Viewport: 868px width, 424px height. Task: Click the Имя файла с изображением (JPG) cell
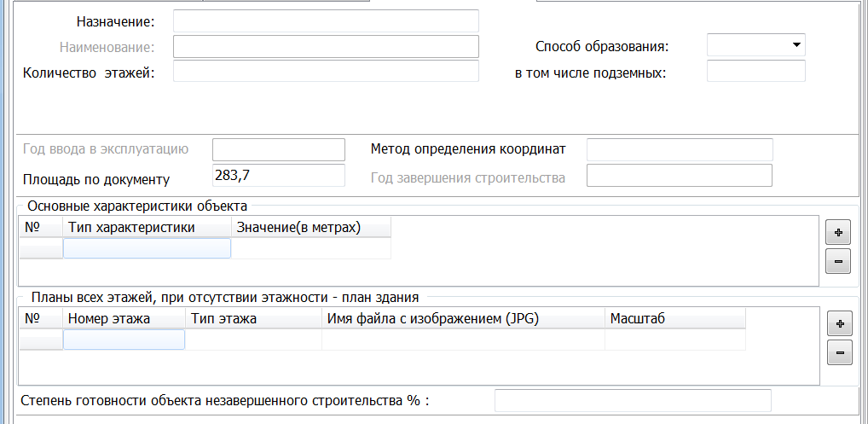coord(462,340)
